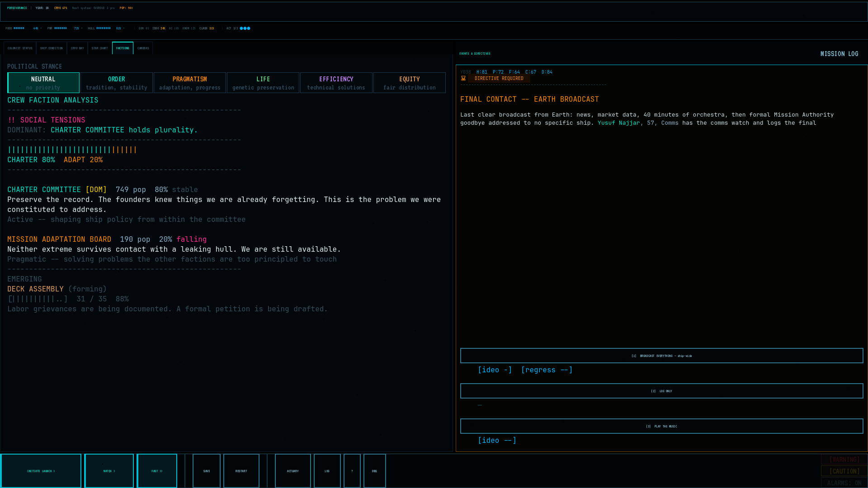Choose the Efficiency technical solutions stance
The image size is (868, 488).
pos(336,83)
